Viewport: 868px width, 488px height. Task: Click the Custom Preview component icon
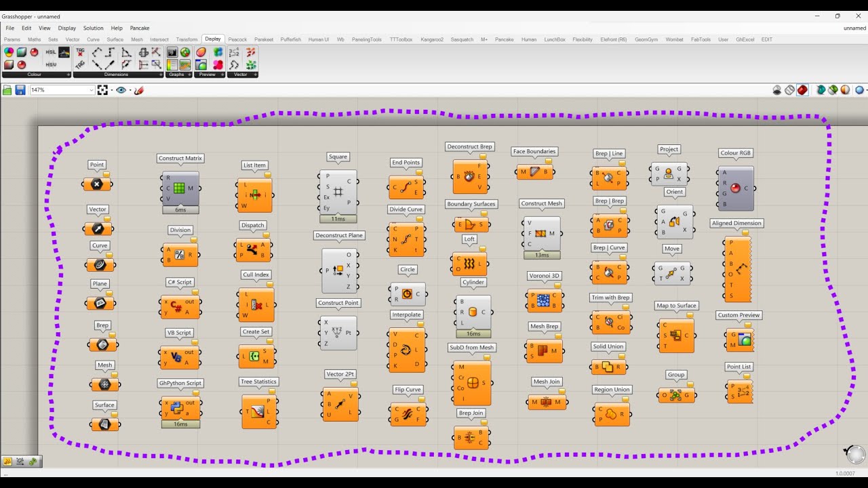(x=744, y=340)
